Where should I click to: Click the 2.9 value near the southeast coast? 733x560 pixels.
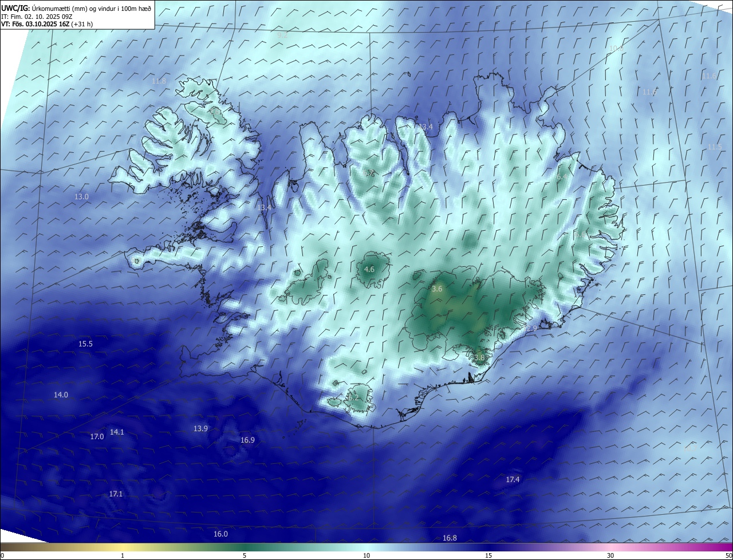point(532,329)
